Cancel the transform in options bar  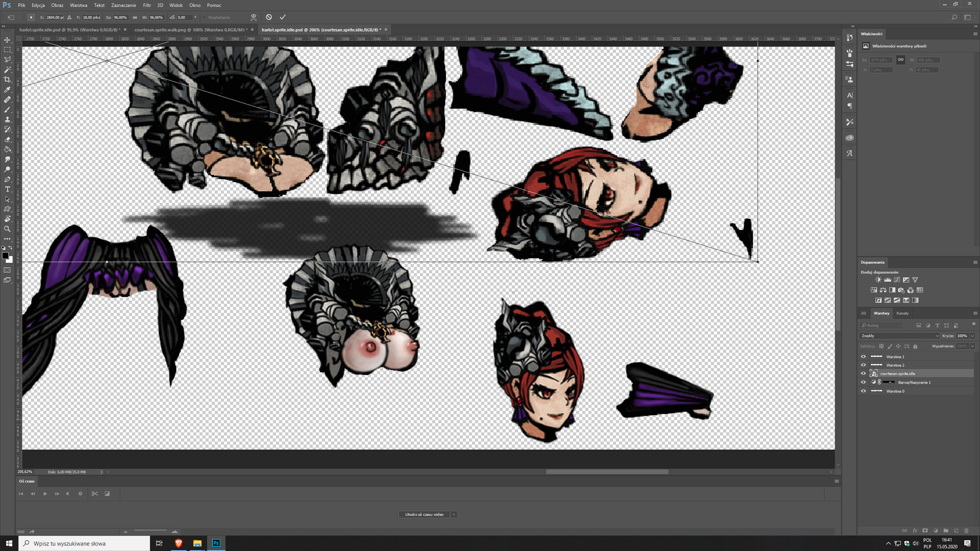tap(269, 17)
